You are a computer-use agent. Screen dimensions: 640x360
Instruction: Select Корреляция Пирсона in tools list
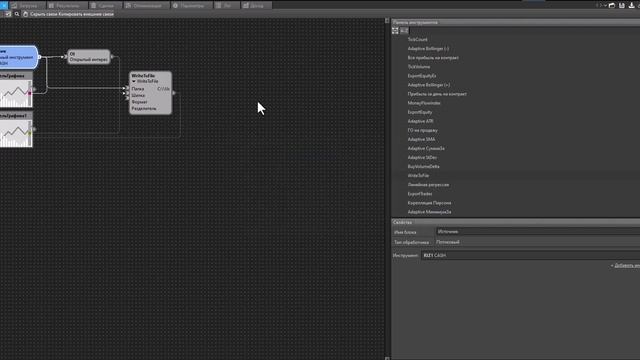pyautogui.click(x=429, y=203)
